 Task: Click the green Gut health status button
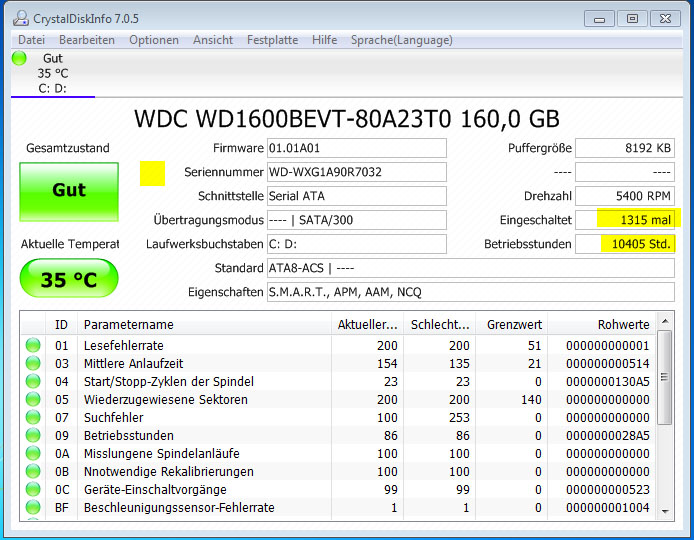(x=69, y=192)
